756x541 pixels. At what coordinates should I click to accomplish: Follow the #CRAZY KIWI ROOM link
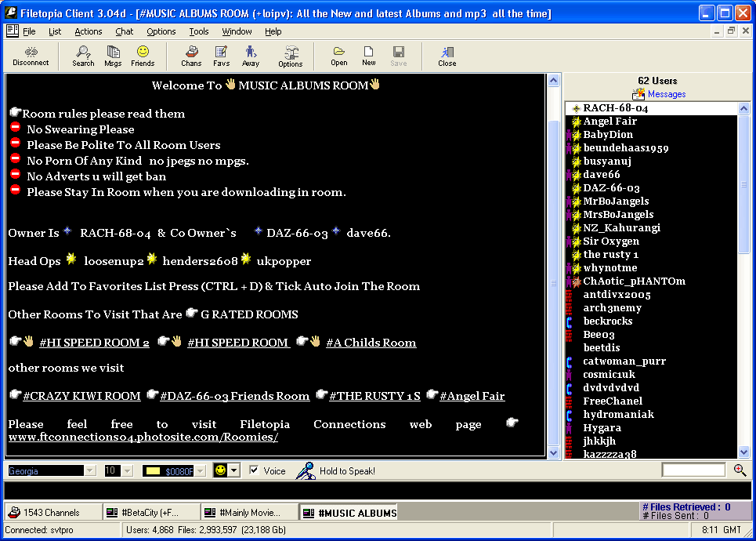(x=81, y=397)
